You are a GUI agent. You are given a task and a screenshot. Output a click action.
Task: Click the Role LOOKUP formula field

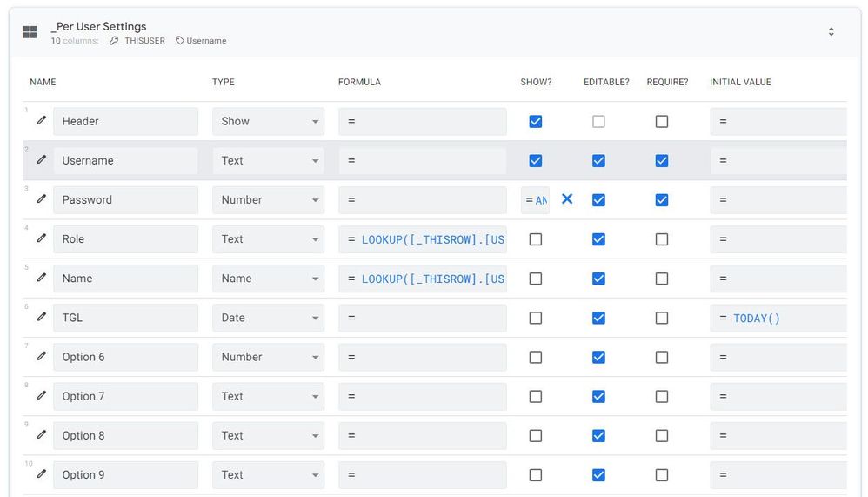tap(423, 239)
